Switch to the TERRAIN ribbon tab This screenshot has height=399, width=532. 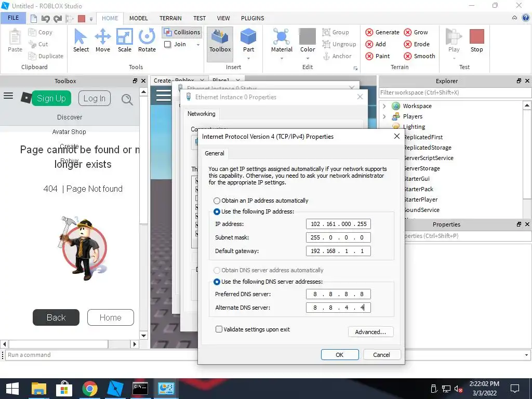click(170, 18)
